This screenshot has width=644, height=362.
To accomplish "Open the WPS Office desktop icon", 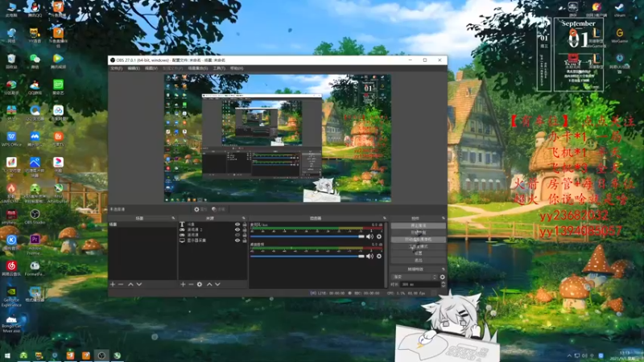I will [x=11, y=139].
